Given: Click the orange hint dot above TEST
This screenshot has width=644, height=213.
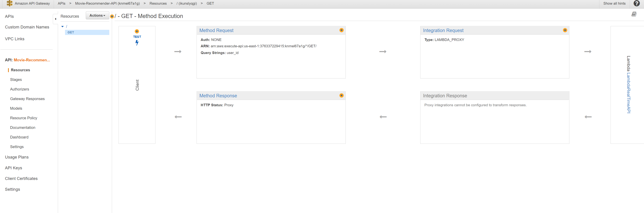Looking at the screenshot, I should click(137, 31).
